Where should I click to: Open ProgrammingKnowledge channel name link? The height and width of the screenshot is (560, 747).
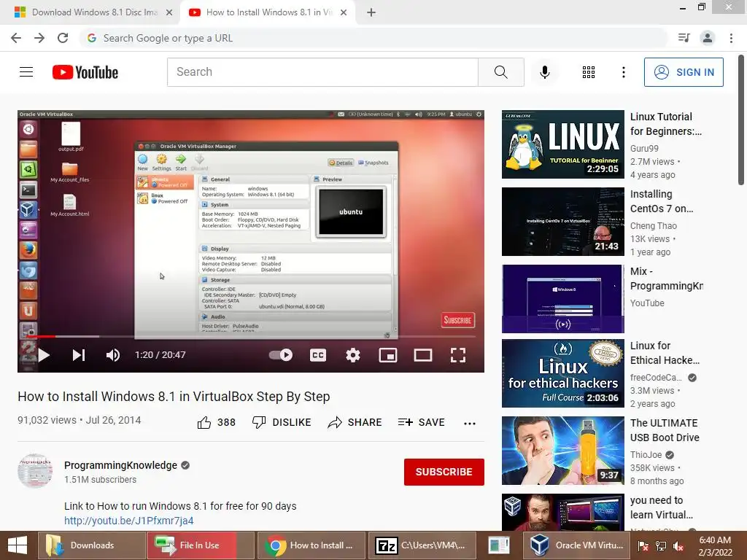[120, 465]
